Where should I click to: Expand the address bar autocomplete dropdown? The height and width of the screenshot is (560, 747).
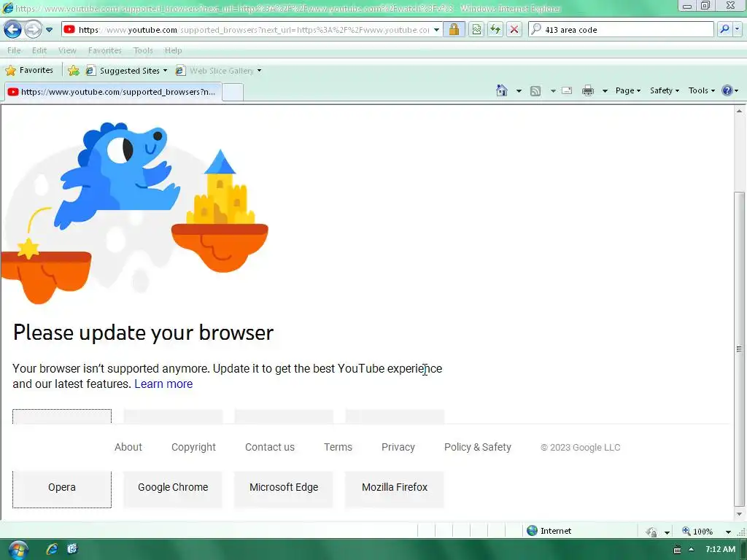pos(436,29)
